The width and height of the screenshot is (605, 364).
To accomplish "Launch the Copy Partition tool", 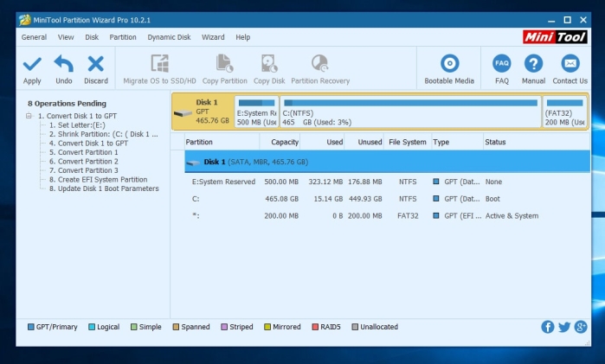I will [x=224, y=70].
